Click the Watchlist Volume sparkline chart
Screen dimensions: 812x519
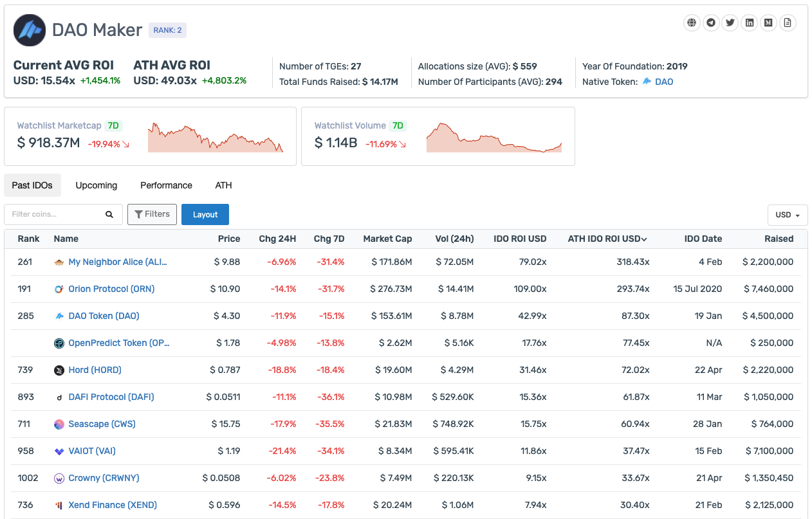(x=494, y=137)
